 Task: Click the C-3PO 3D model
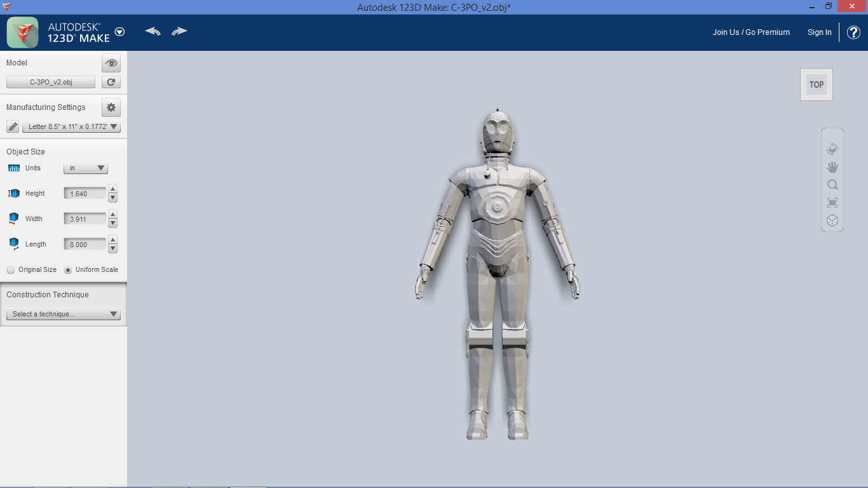[498, 273]
